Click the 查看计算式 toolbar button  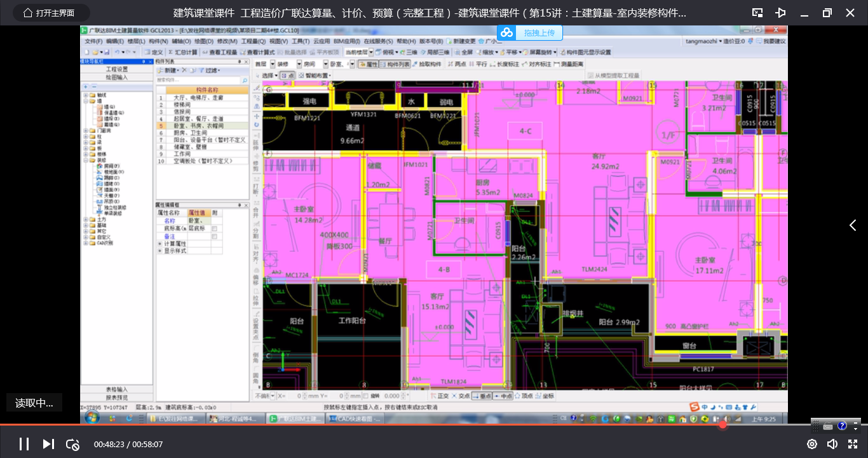click(x=257, y=52)
